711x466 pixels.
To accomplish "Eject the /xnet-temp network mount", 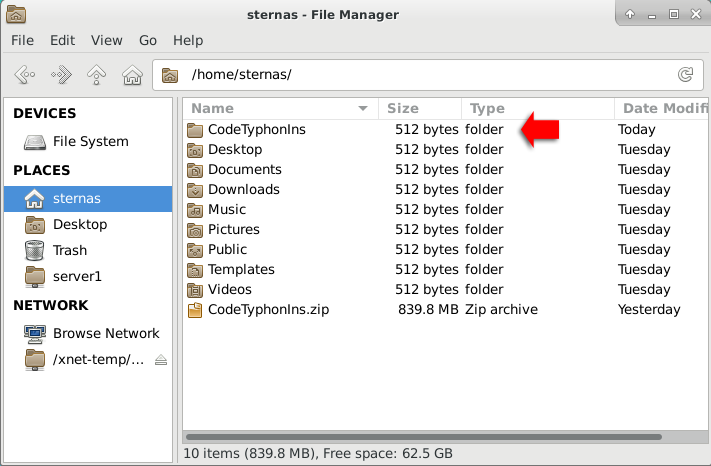I will [161, 360].
